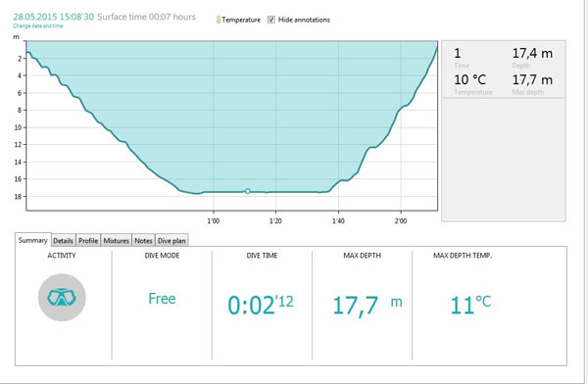Click the 11°C max depth temperature value

(x=470, y=305)
